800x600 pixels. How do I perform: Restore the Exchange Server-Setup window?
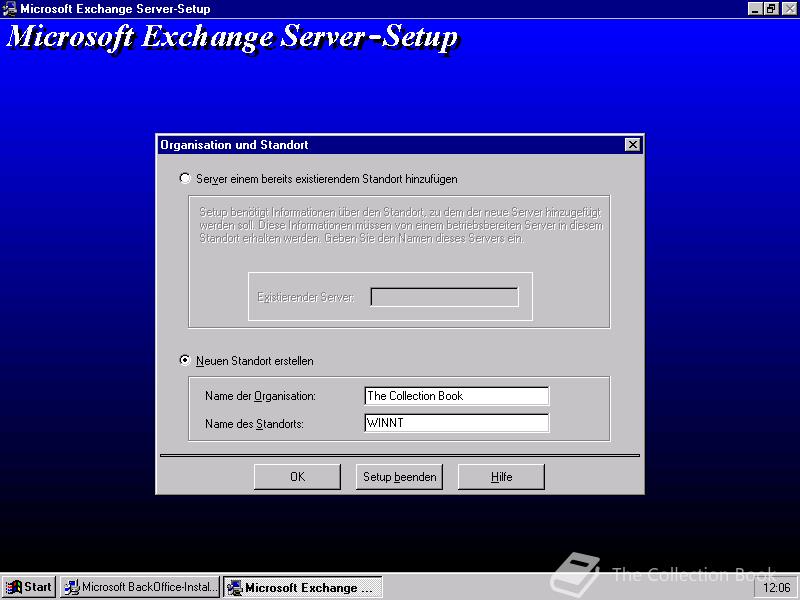pyautogui.click(x=771, y=9)
